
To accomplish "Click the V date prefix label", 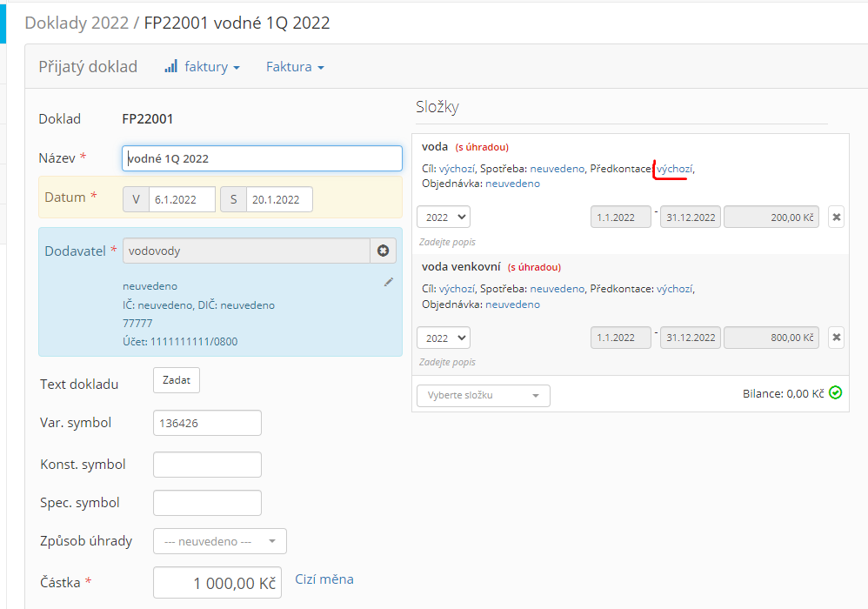I will tap(136, 199).
